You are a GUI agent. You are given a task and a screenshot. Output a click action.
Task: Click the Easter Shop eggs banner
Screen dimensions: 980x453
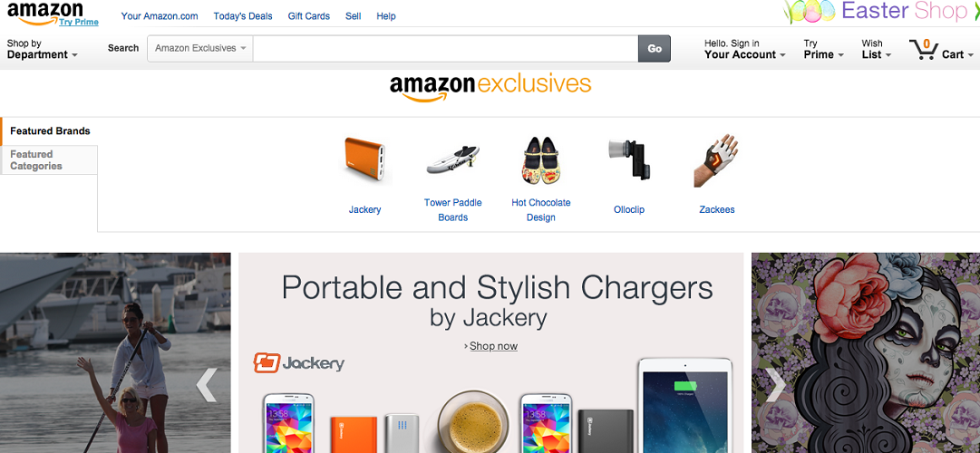coord(881,13)
